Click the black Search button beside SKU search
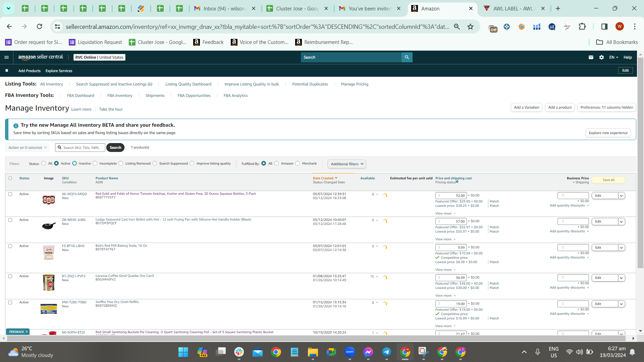This screenshot has width=644, height=362. [115, 147]
